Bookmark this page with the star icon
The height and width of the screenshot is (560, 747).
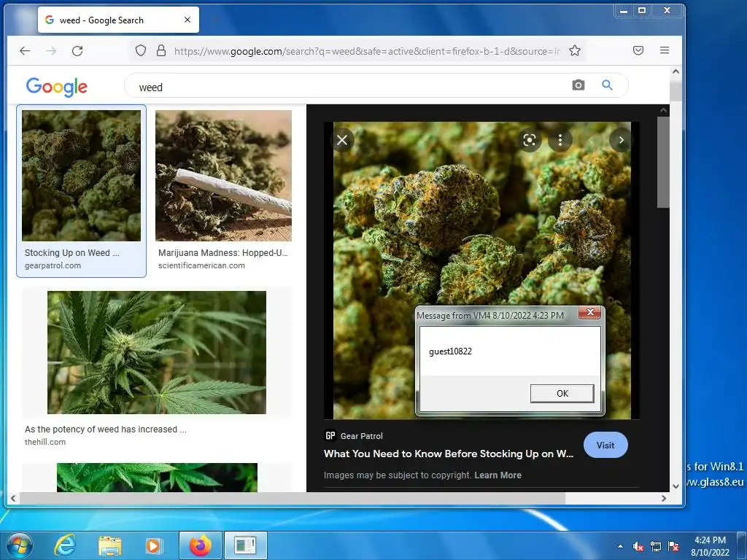click(x=575, y=50)
